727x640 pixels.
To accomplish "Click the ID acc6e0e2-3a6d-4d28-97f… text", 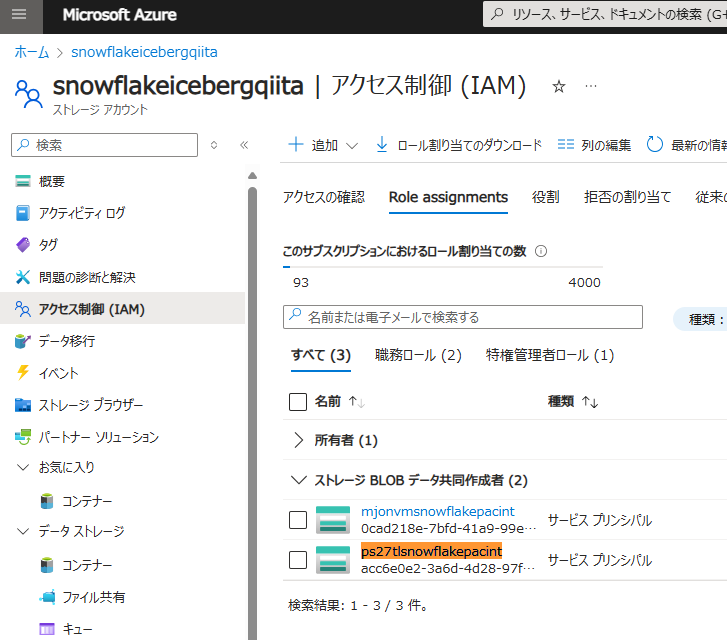I will 448,568.
